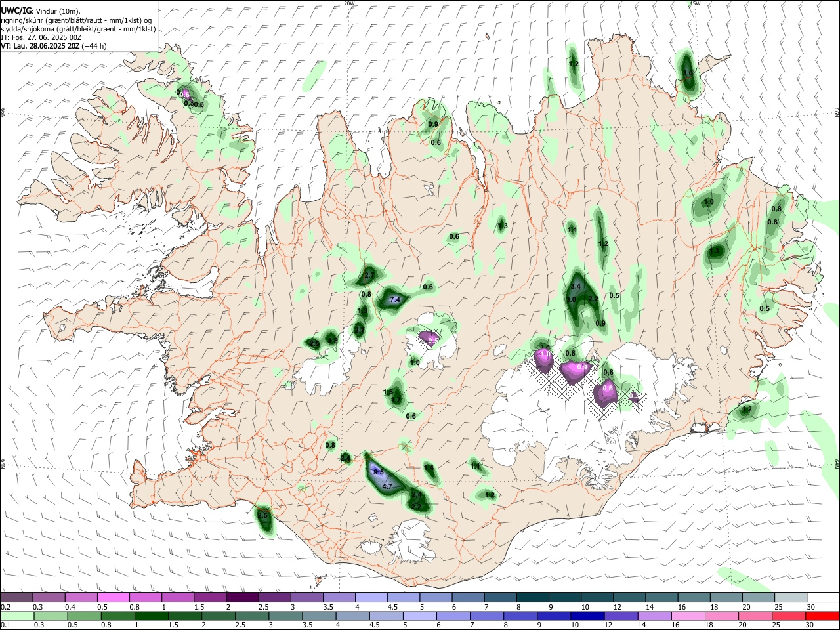Click the 9.5 precipitation value on the map
This screenshot has height=630, width=840.
coord(378,472)
